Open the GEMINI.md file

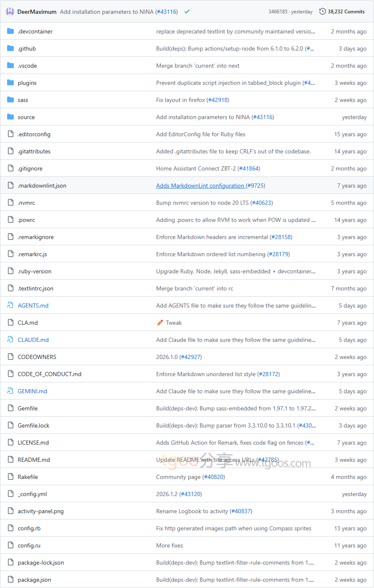(33, 391)
